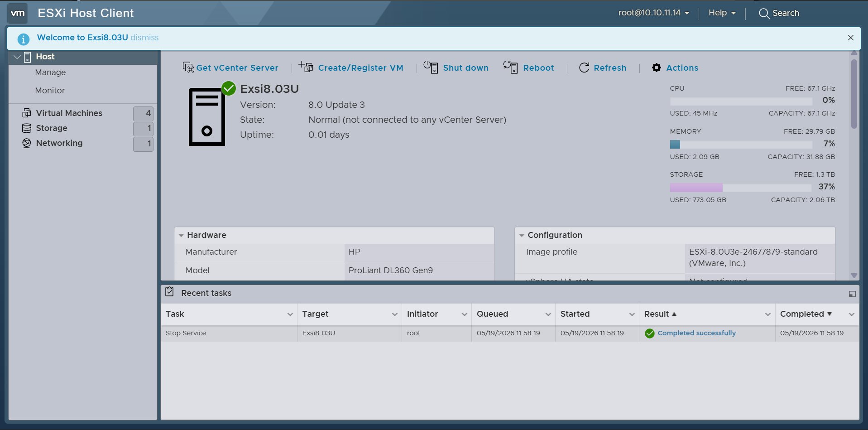
Task: Click the Refresh circular arrow icon
Action: coord(584,68)
